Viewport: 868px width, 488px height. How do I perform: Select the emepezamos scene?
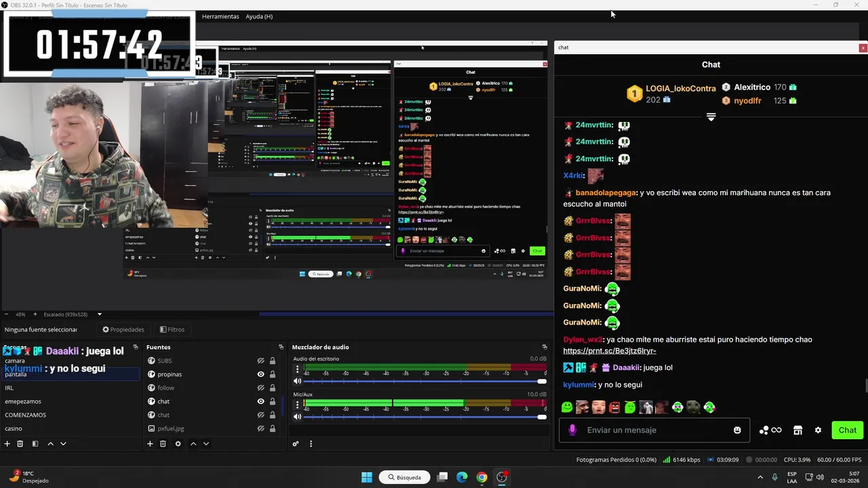click(x=69, y=401)
